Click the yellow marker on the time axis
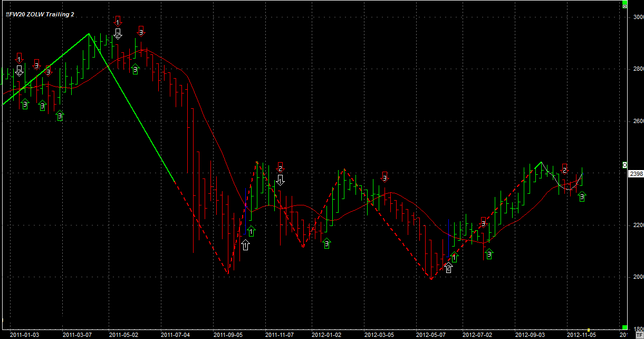The height and width of the screenshot is (339, 644). tap(589, 330)
